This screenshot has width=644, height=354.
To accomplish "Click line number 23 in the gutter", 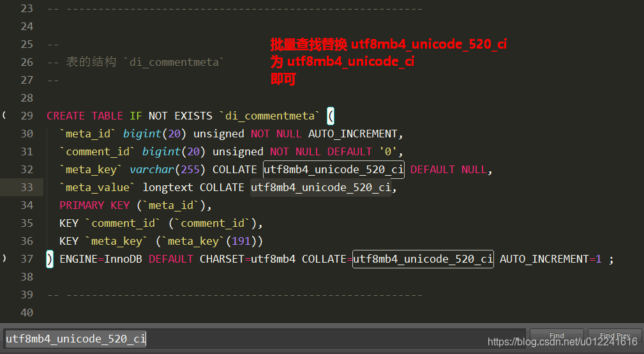I will [27, 9].
